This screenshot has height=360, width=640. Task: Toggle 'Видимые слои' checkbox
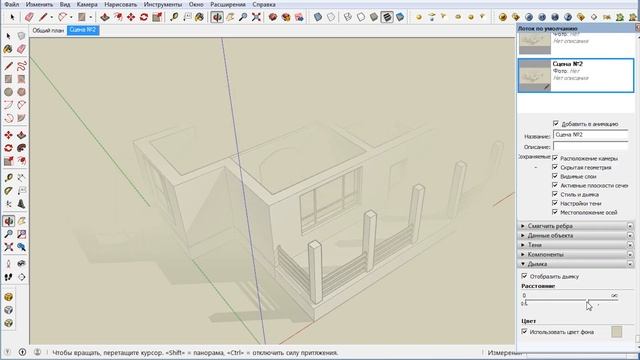[555, 176]
